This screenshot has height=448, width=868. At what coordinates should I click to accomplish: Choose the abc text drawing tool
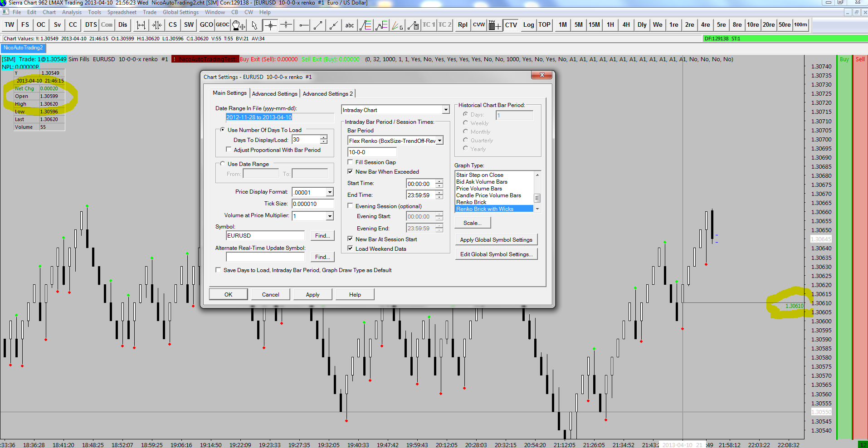[349, 25]
